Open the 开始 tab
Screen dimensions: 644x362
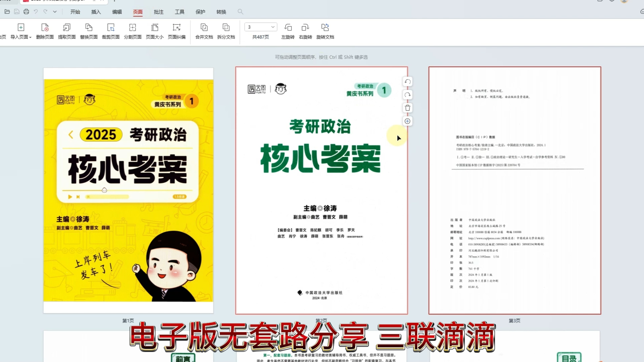point(75,12)
